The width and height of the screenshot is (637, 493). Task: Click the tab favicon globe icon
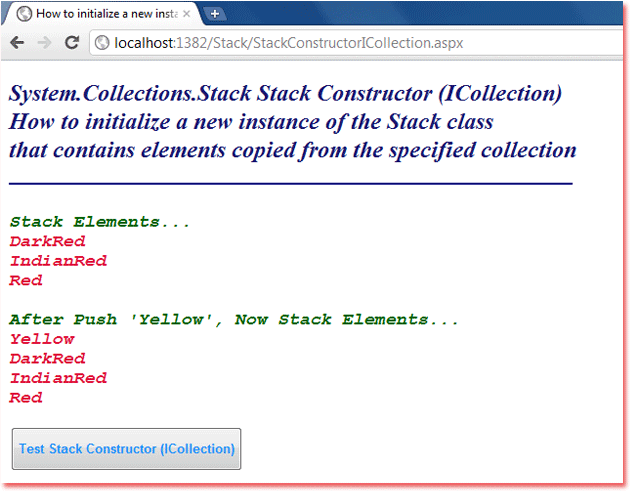[x=24, y=14]
